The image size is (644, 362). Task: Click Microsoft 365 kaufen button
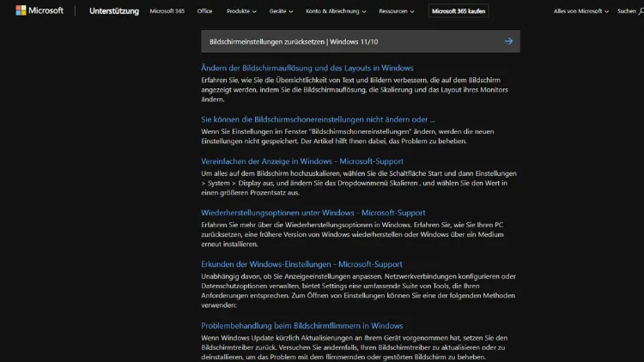(459, 11)
